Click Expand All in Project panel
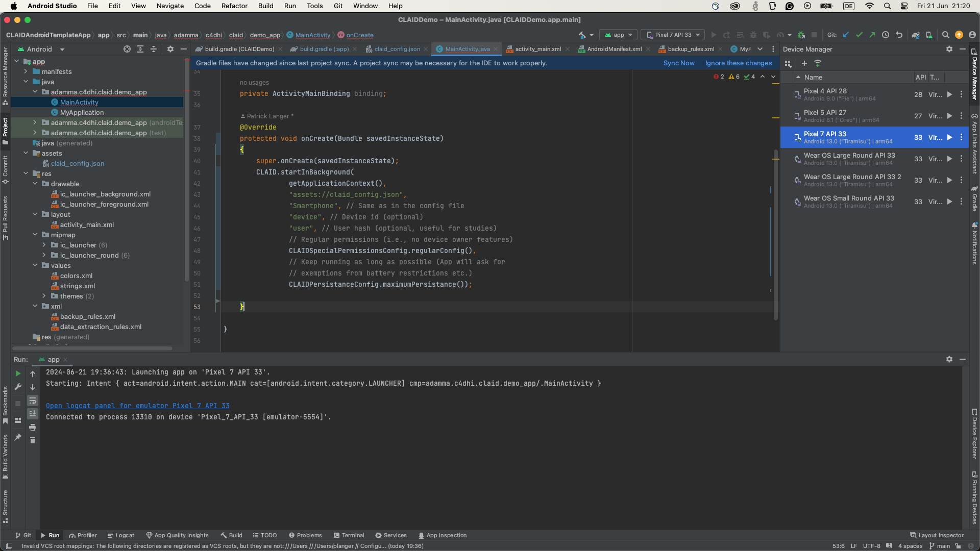The image size is (980, 551). pyautogui.click(x=140, y=49)
